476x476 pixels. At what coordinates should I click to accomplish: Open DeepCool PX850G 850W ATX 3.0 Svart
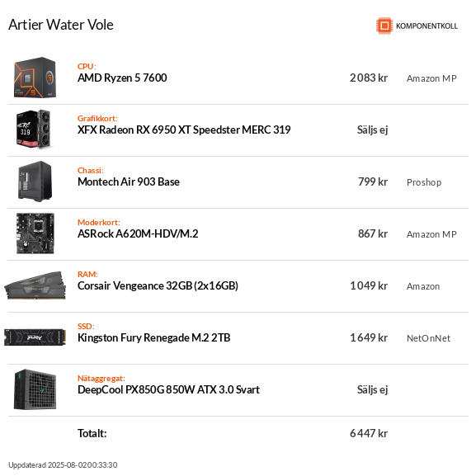168,389
